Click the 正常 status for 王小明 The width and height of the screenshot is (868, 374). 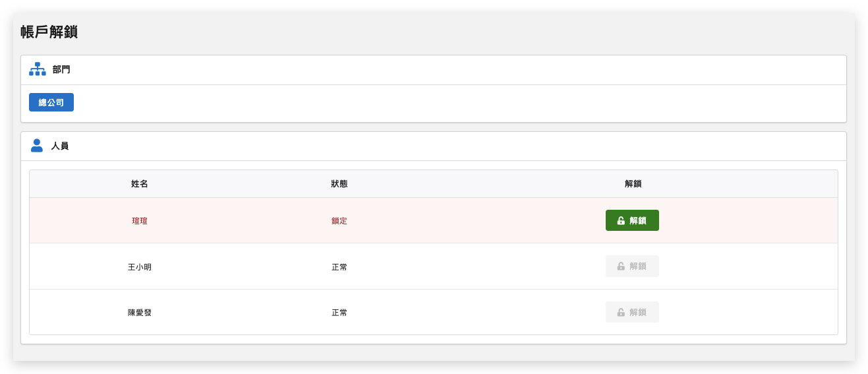[339, 267]
